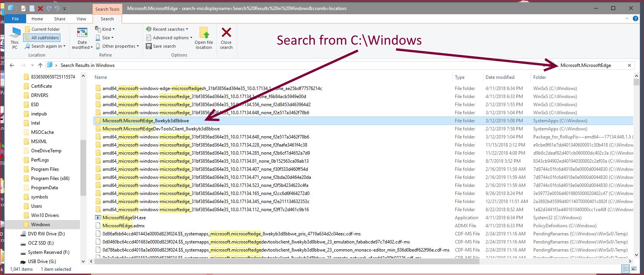This screenshot has height=275, width=644.
Task: Select the OneDriveTemp folder in the tree
Action: click(46, 151)
